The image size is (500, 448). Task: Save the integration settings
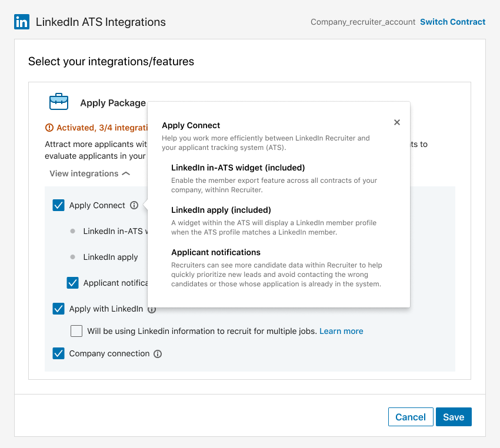(454, 417)
